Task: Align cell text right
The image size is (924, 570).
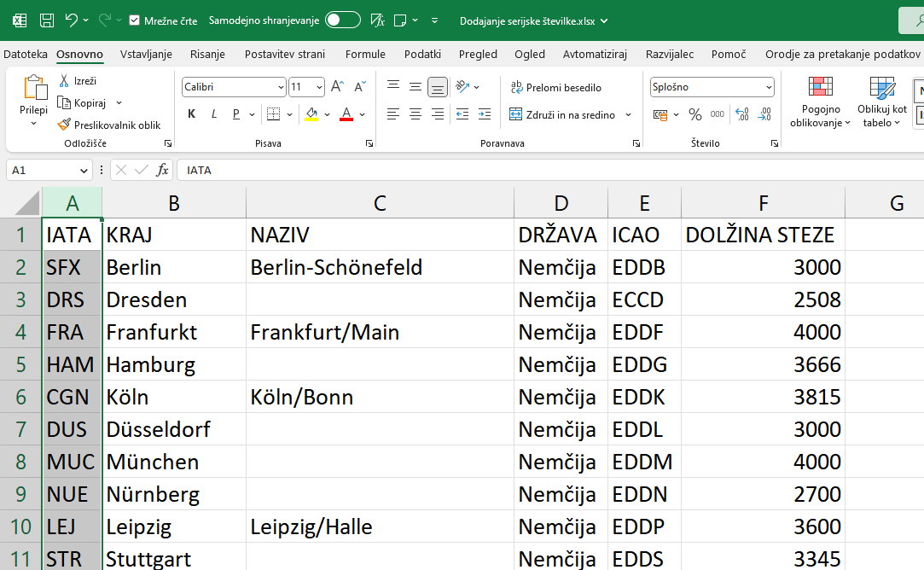Action: pyautogui.click(x=437, y=113)
